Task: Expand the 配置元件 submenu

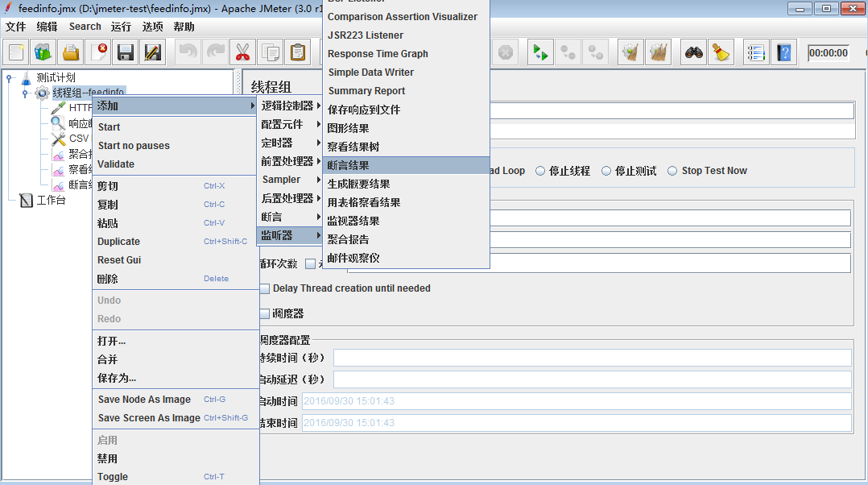Action: click(x=290, y=124)
